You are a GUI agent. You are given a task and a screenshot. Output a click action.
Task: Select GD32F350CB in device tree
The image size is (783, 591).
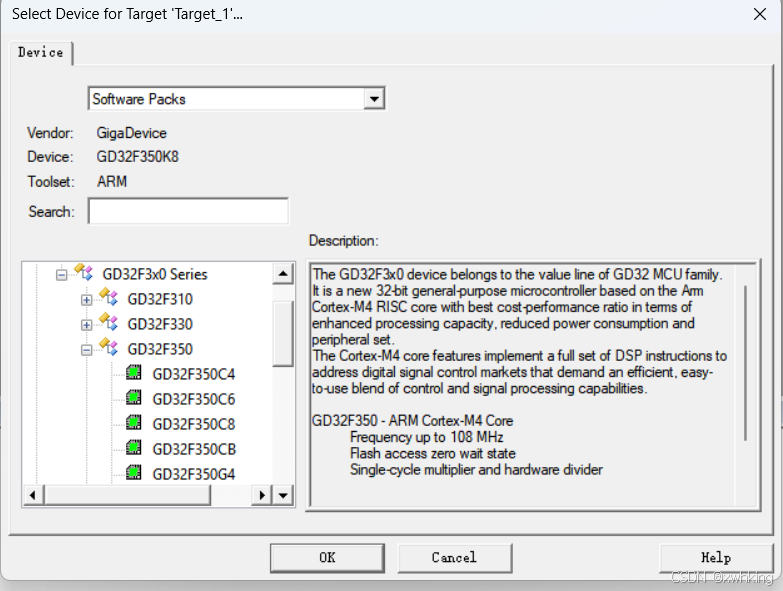(x=194, y=449)
